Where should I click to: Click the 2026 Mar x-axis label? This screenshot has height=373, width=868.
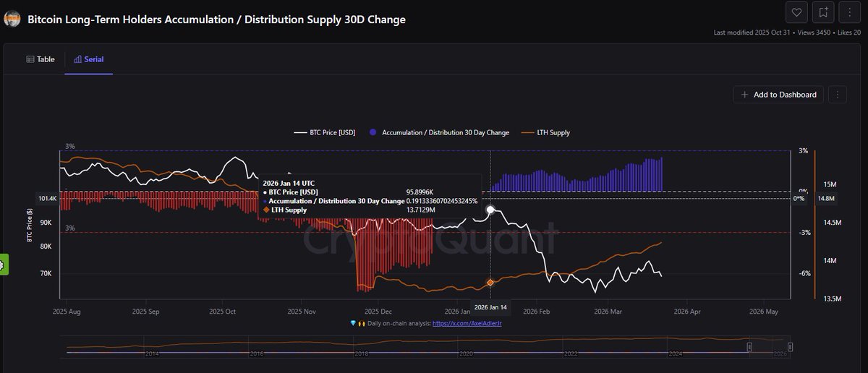pyautogui.click(x=608, y=312)
